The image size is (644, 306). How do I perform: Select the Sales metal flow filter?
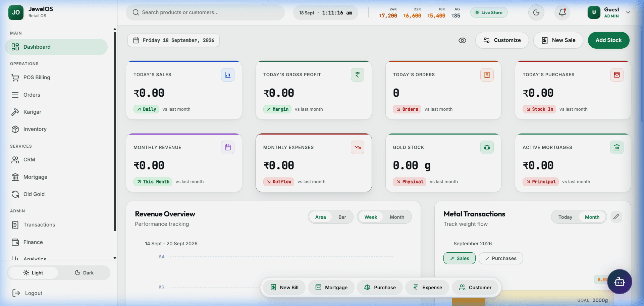(x=459, y=258)
